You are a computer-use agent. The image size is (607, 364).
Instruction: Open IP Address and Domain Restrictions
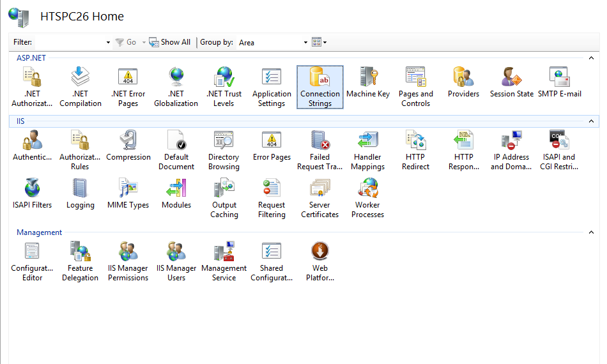(511, 150)
